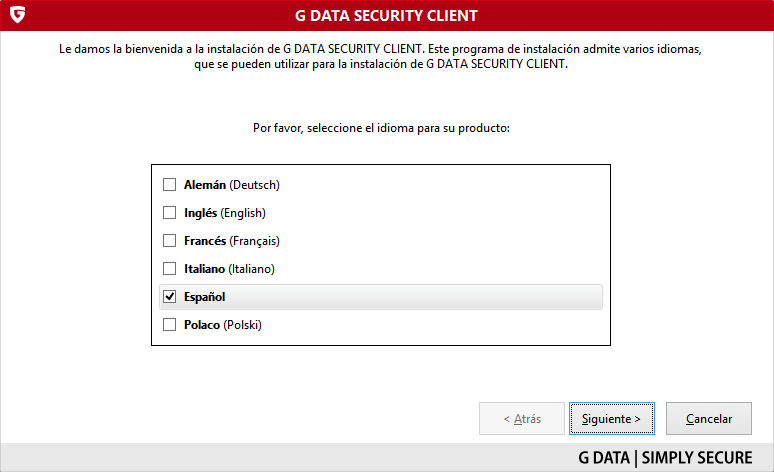Image resolution: width=774 pixels, height=472 pixels.
Task: Click the Italiano (Italiano) label text
Action: tap(229, 269)
